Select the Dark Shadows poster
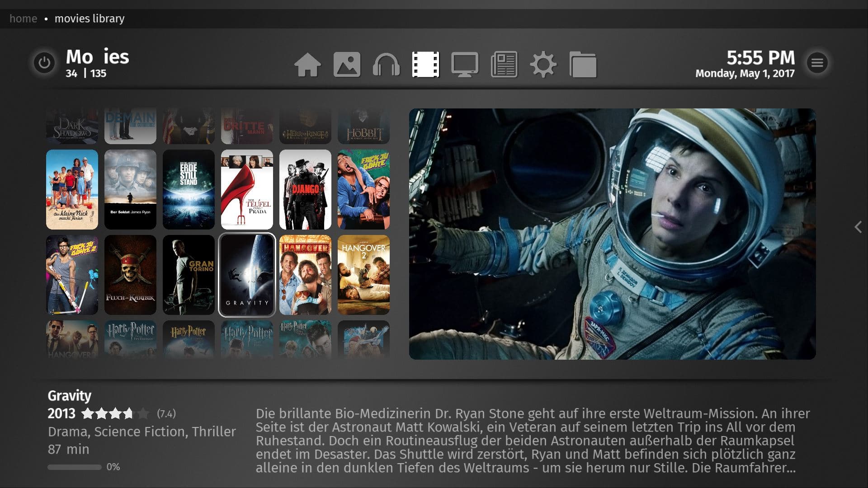This screenshot has width=868, height=488. coord(72,126)
